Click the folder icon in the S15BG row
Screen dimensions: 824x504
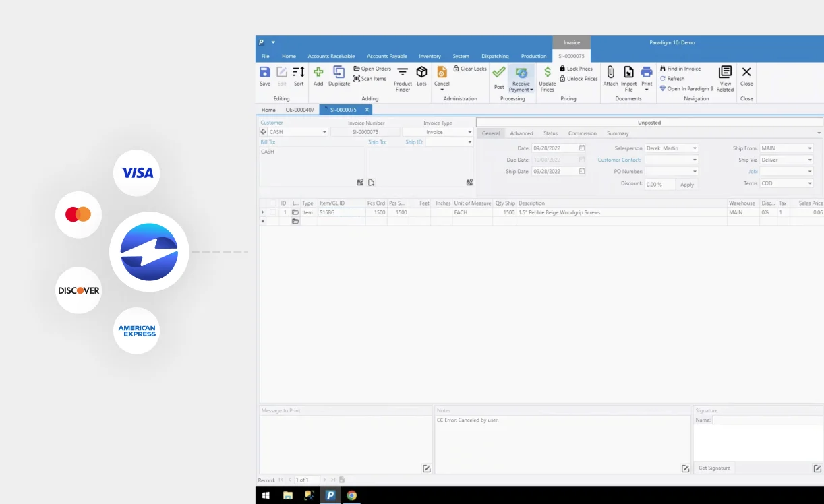click(295, 212)
